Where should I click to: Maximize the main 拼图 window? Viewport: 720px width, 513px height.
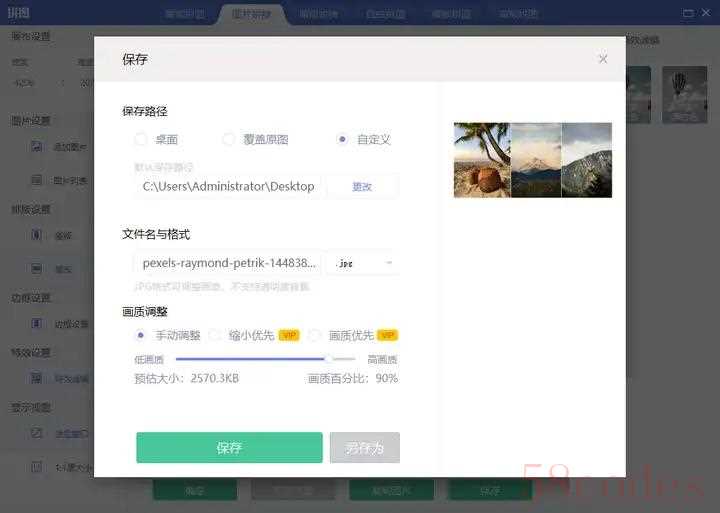(688, 13)
